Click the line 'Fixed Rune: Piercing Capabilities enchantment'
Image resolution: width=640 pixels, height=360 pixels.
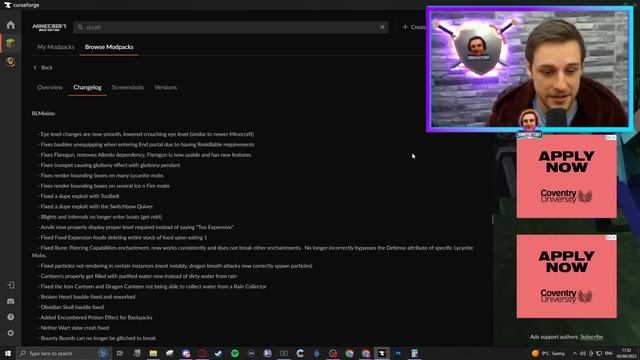pos(253,251)
